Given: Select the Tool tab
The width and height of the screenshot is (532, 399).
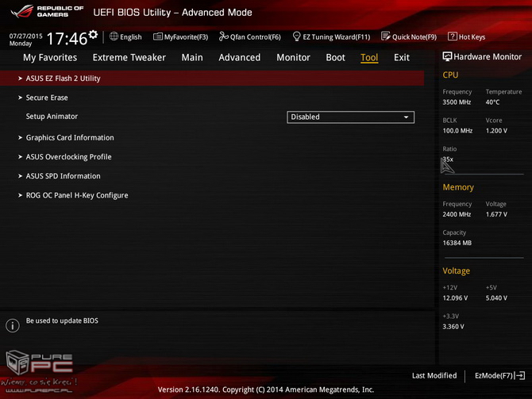Looking at the screenshot, I should click(369, 58).
